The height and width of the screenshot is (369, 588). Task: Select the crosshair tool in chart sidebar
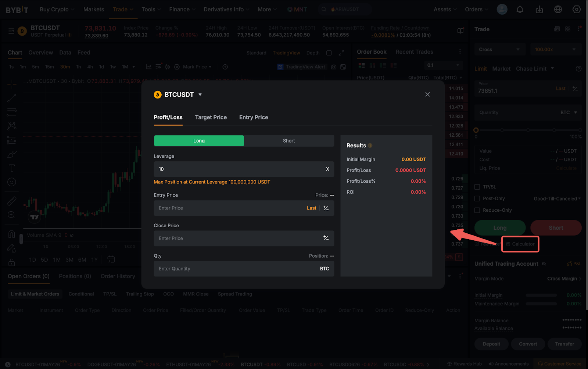tap(12, 84)
